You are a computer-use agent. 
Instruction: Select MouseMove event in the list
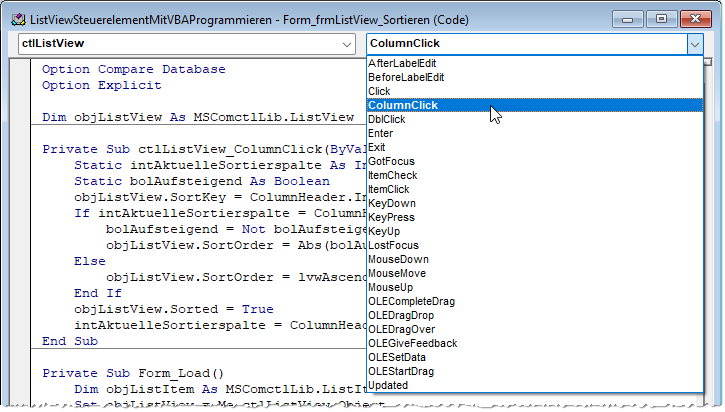click(x=398, y=273)
